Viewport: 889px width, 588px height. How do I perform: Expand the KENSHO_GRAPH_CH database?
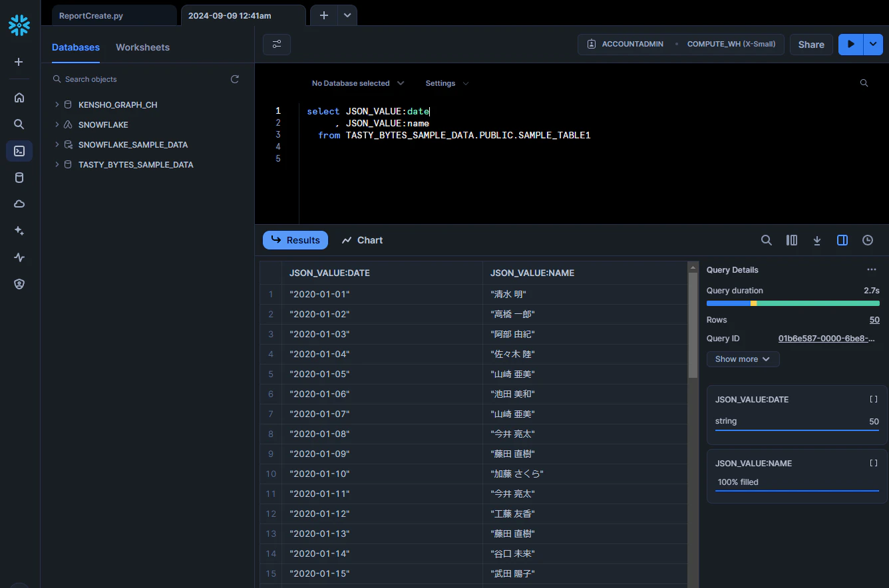click(57, 105)
